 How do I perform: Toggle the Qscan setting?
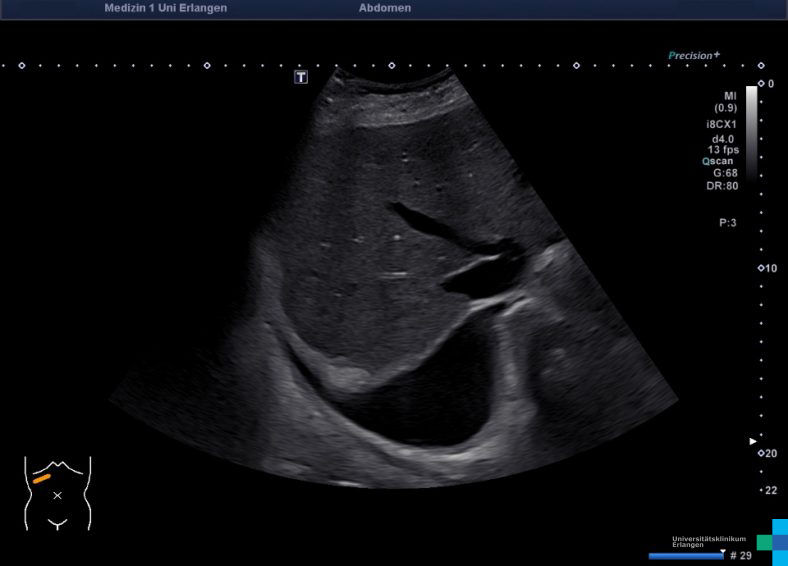coord(720,160)
